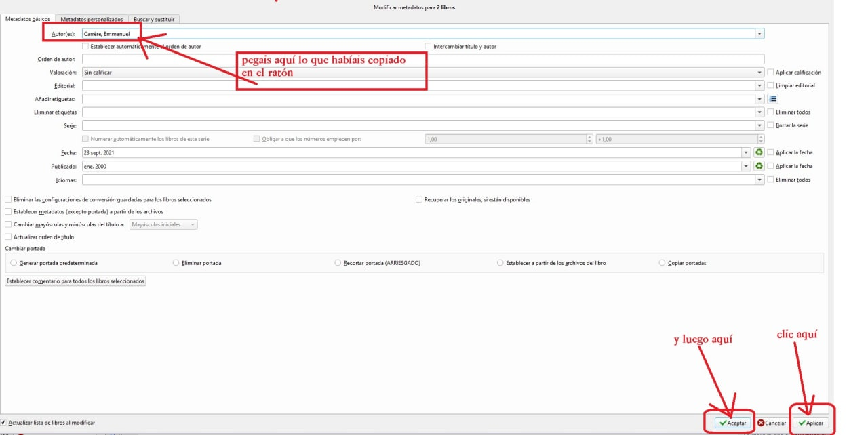
Task: Click the 1,00 start number spinner
Action: coord(509,139)
